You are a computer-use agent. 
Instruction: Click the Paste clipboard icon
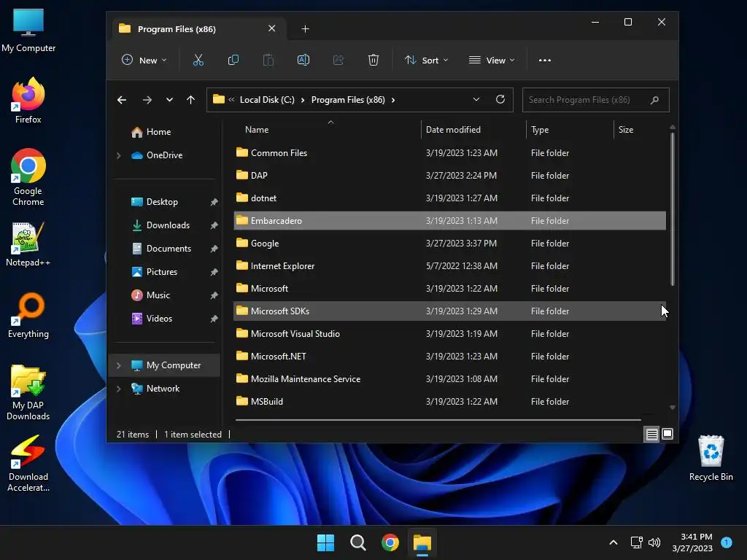coord(268,60)
